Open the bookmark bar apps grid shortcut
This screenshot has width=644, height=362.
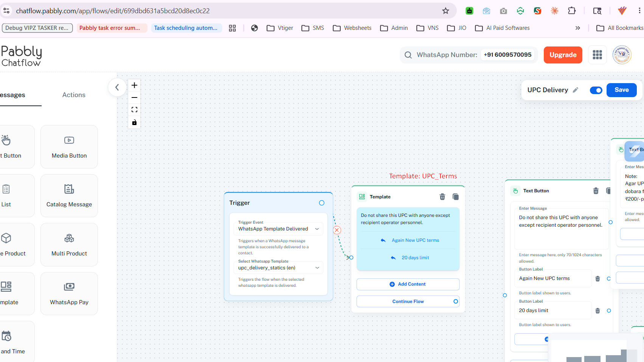233,28
